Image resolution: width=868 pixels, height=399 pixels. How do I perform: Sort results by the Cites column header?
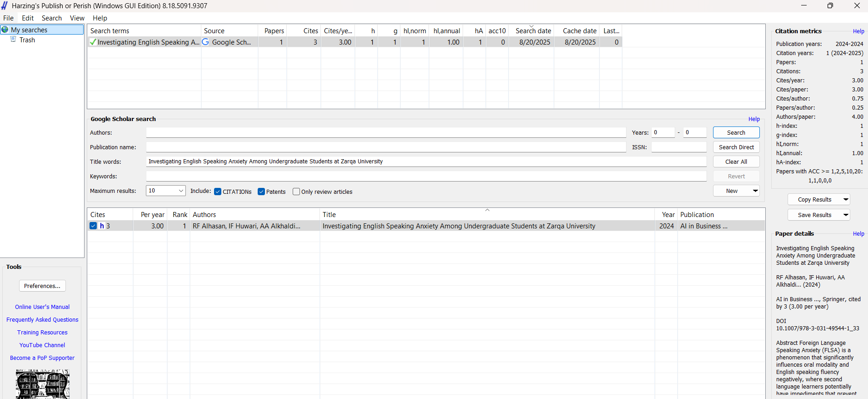click(110, 215)
